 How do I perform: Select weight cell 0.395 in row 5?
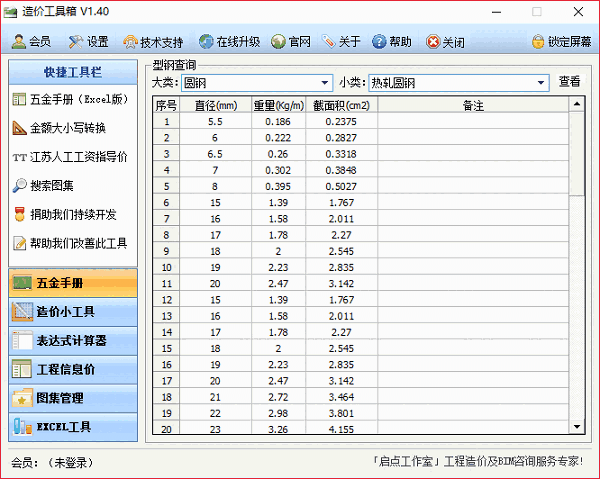(x=279, y=186)
